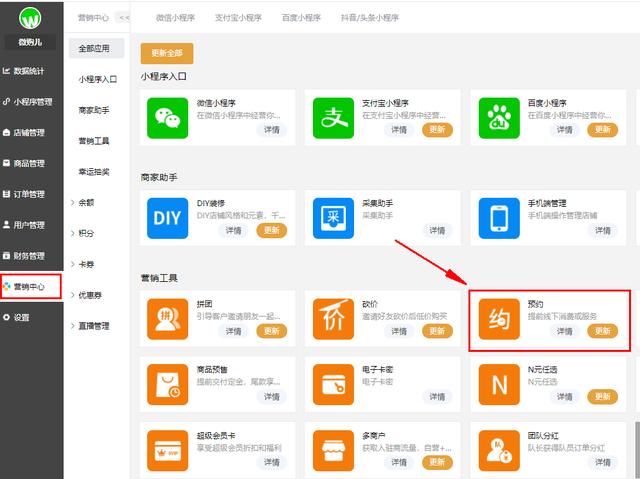
Task: Open the 百度小程序 paw icon
Action: 499,118
